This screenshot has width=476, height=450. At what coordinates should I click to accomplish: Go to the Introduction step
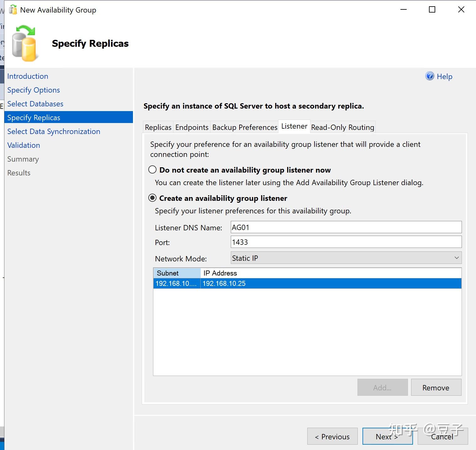(x=28, y=76)
